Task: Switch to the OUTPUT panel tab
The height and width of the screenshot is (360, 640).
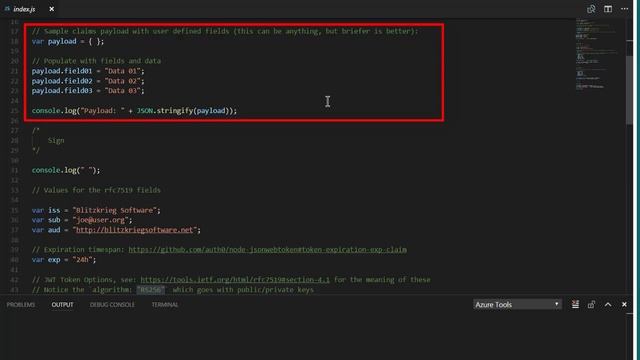Action: [x=62, y=305]
